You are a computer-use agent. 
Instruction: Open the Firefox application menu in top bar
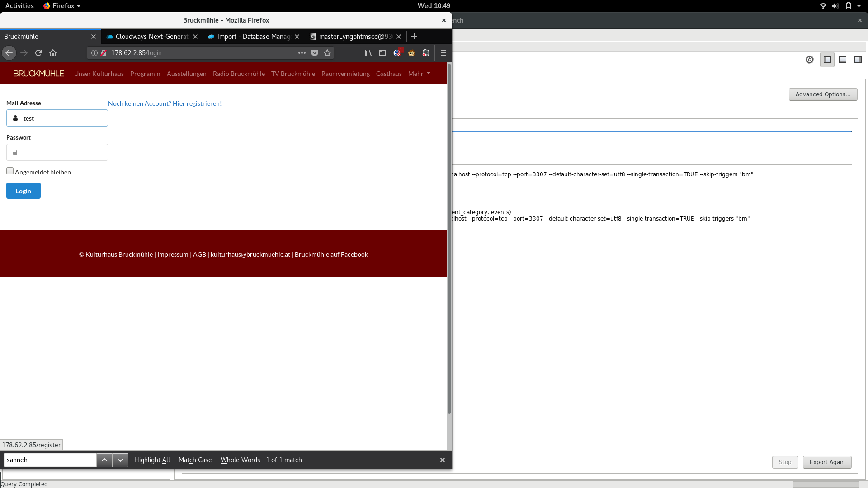pos(62,6)
